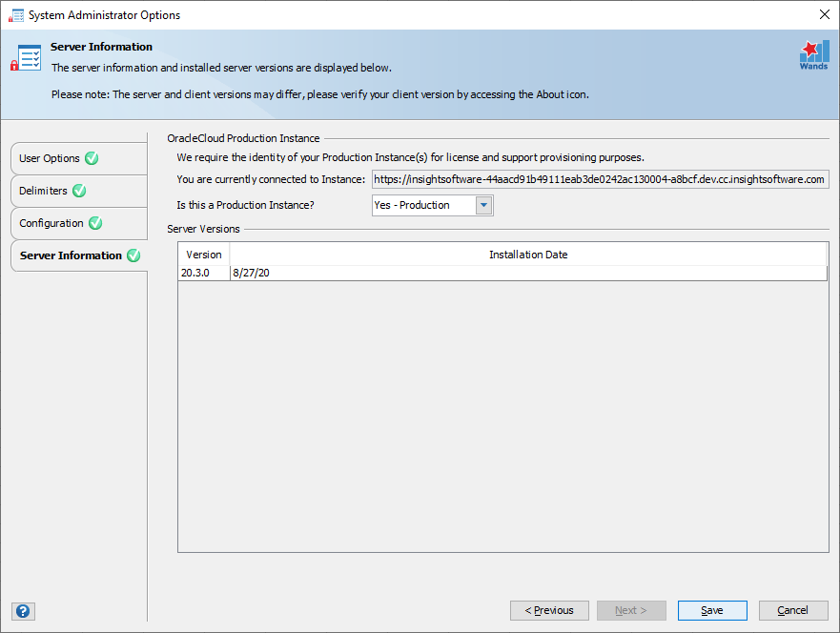
Task: Click the blue help question mark icon
Action: [x=23, y=611]
